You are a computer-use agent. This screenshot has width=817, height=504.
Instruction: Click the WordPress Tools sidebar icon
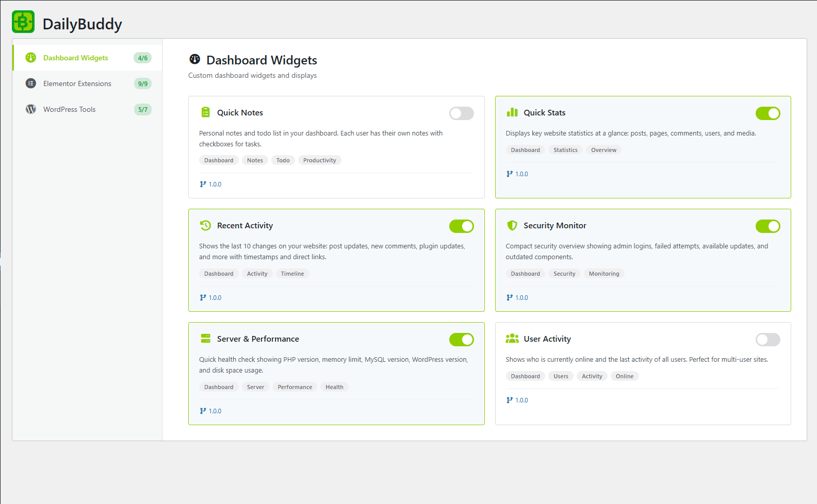pos(31,109)
